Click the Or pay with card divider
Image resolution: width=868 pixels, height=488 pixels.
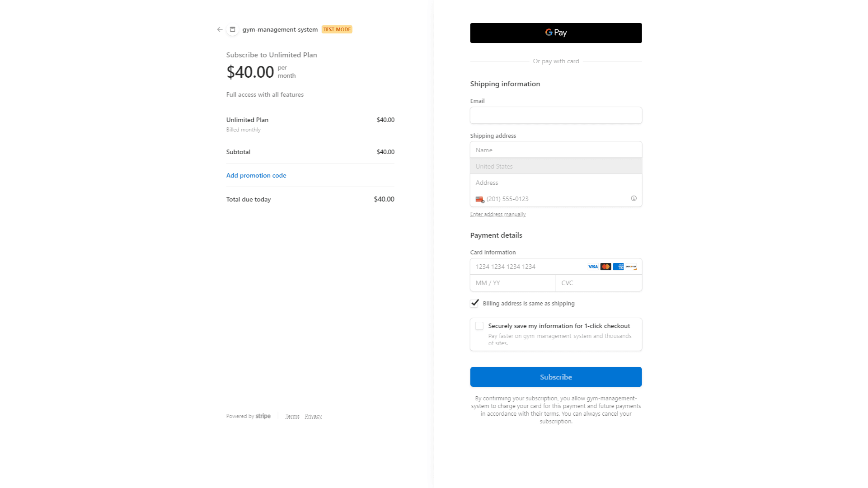coord(556,61)
